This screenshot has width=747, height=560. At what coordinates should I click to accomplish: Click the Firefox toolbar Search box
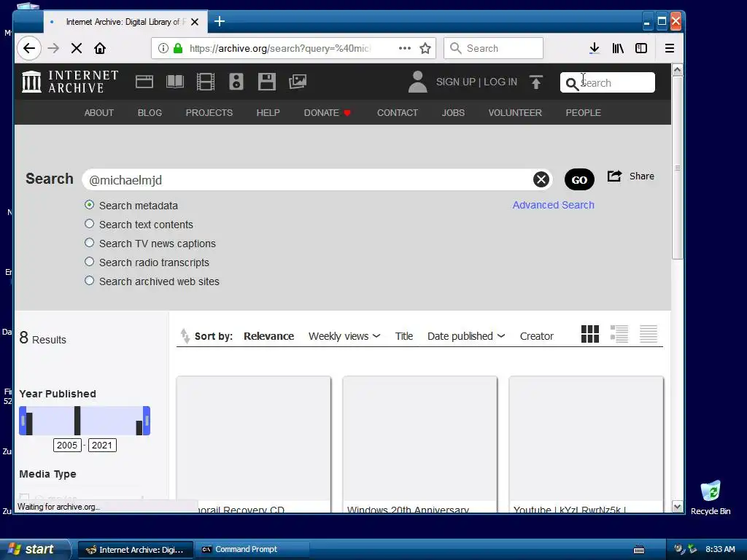click(493, 48)
